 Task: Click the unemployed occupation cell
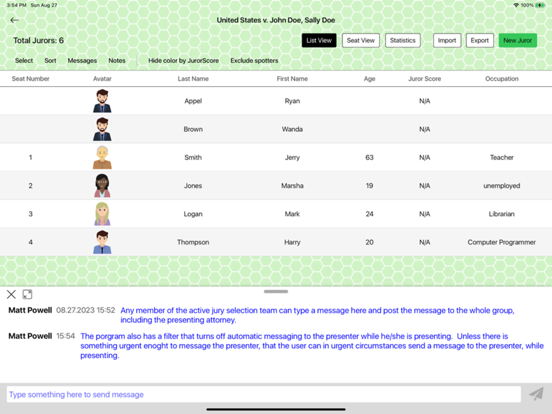[x=502, y=186]
